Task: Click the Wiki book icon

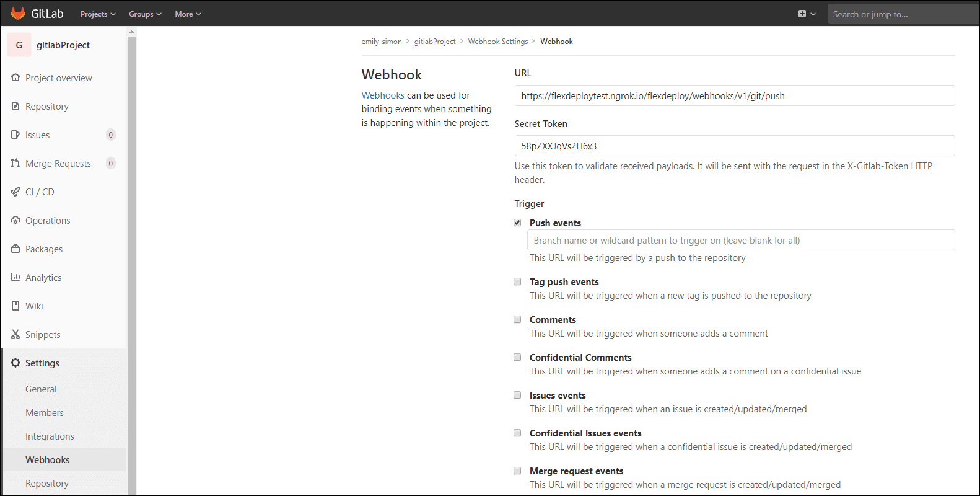Action: tap(15, 306)
